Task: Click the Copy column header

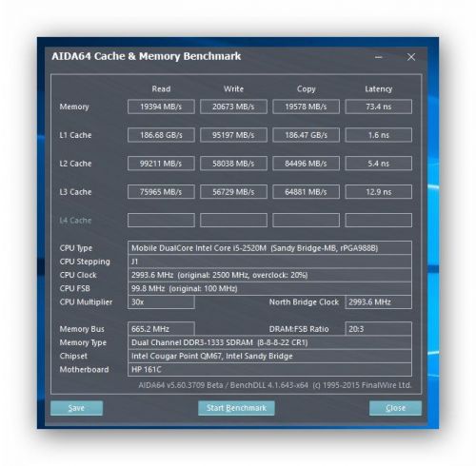Action: [307, 89]
